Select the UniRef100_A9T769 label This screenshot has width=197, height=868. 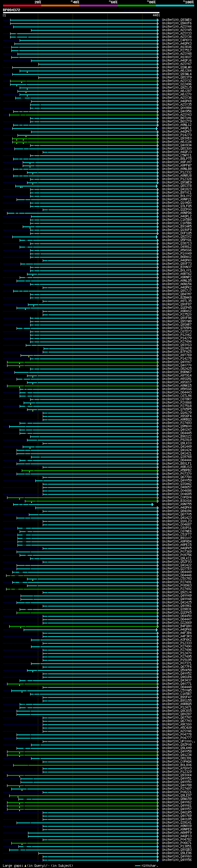click(177, 355)
